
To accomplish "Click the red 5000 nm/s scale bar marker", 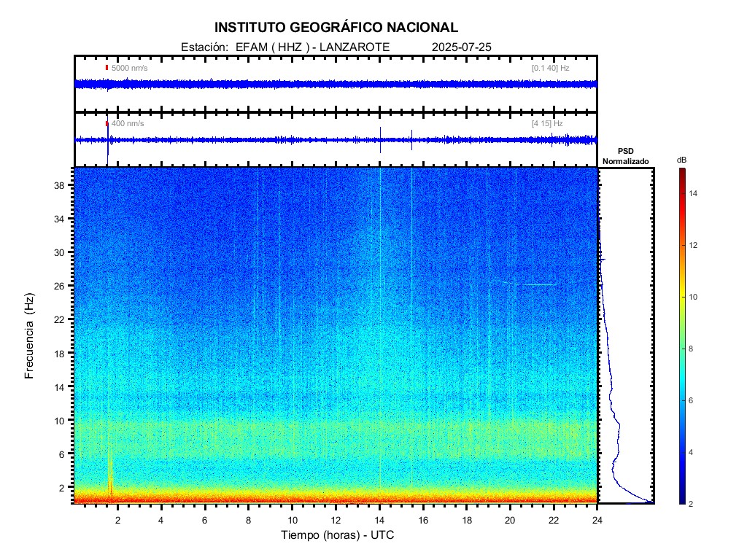I will pyautogui.click(x=107, y=68).
